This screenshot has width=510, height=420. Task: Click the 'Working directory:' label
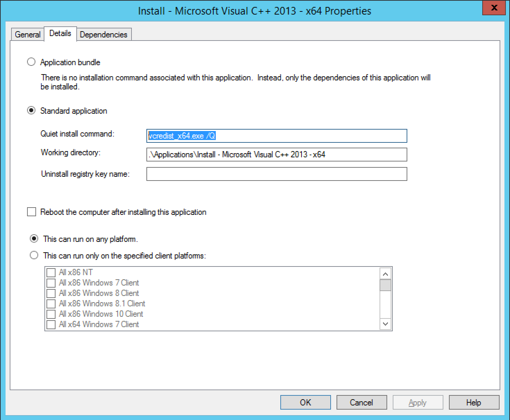[x=70, y=152]
